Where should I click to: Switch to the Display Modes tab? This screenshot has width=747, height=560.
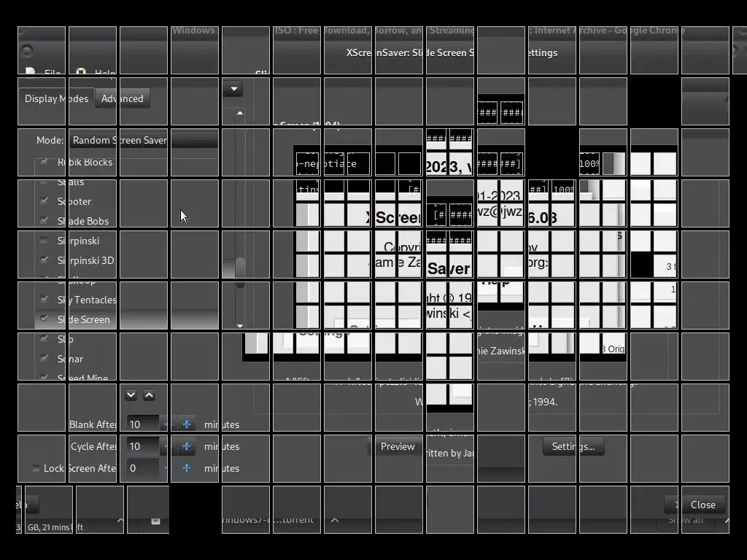pyautogui.click(x=57, y=98)
